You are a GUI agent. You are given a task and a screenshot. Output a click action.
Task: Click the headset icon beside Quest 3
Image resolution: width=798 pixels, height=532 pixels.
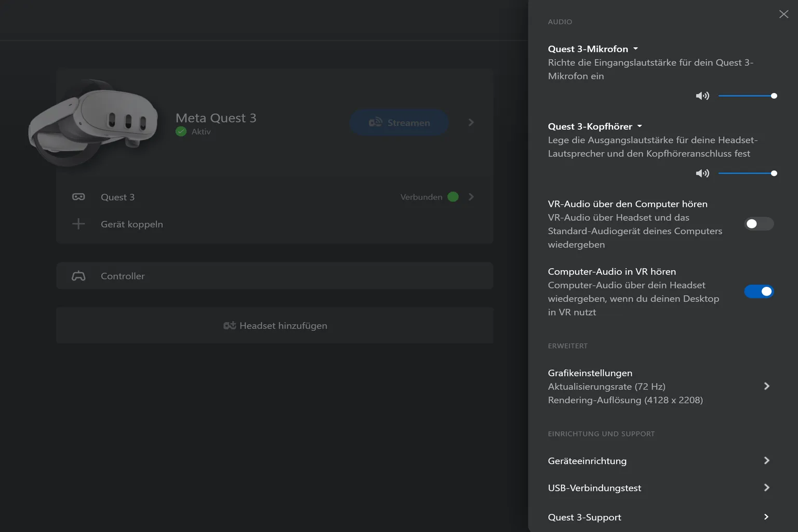tap(78, 197)
